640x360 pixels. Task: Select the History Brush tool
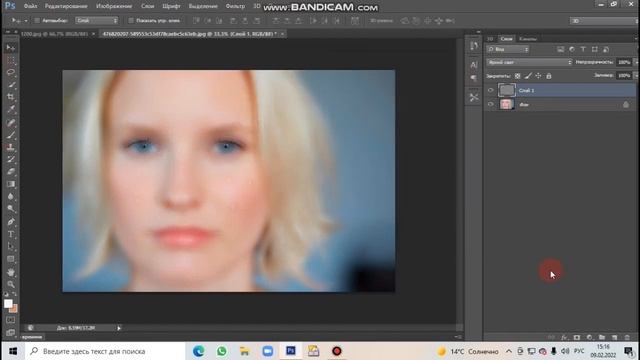(x=11, y=159)
